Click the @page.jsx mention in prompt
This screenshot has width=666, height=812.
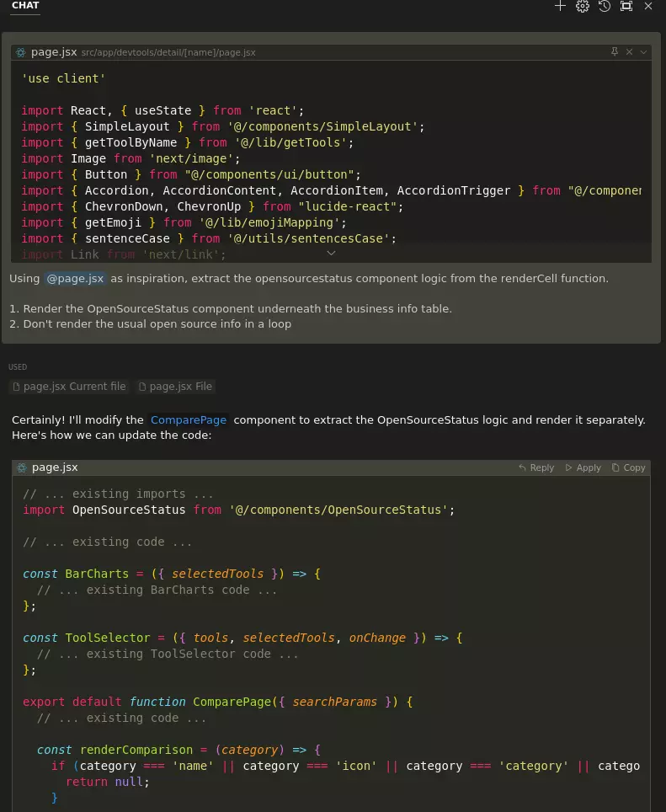[x=75, y=279]
